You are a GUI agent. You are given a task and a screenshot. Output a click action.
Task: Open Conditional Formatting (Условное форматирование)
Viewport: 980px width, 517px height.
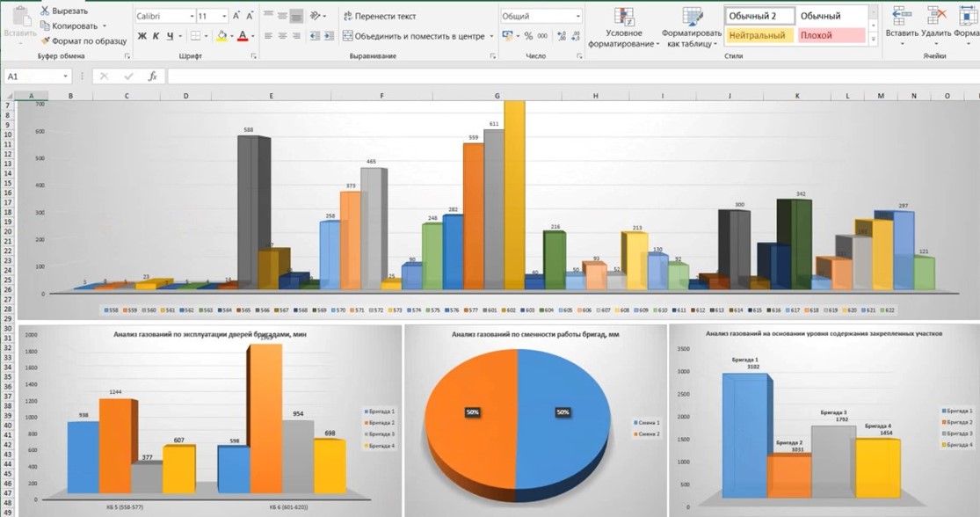click(x=623, y=28)
